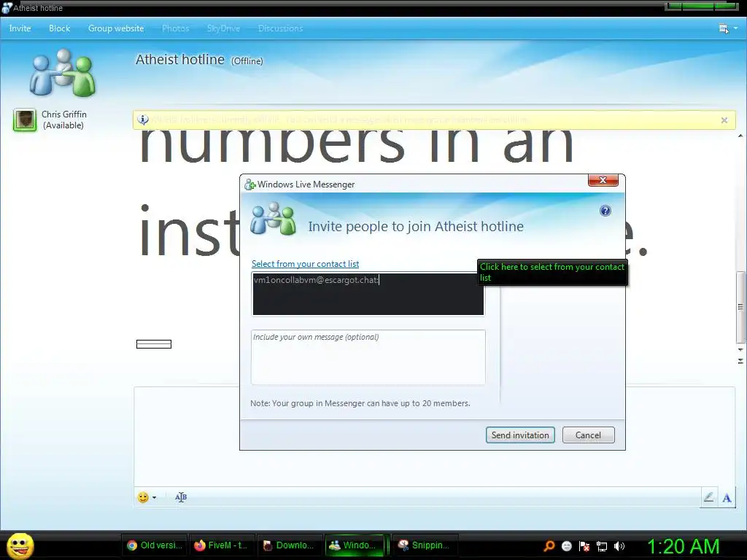Open the Downlo... taskbar window
This screenshot has height=560, width=747.
(289, 545)
